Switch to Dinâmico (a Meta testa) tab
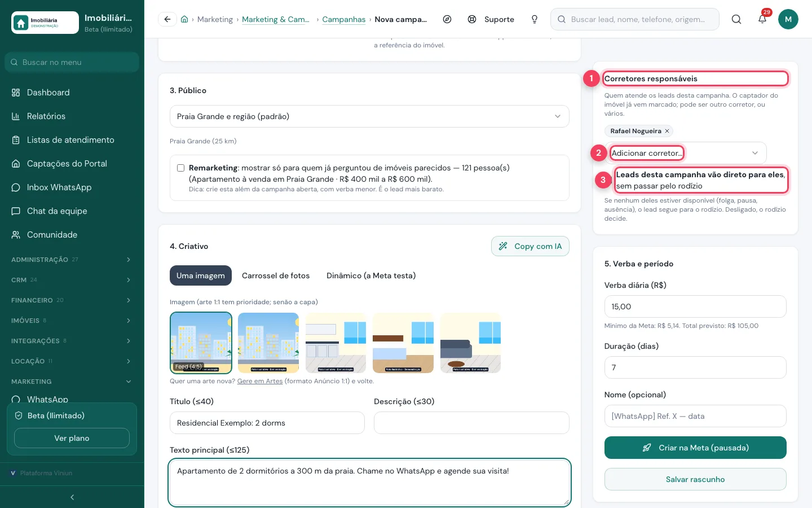This screenshot has height=508, width=812. pyautogui.click(x=371, y=275)
